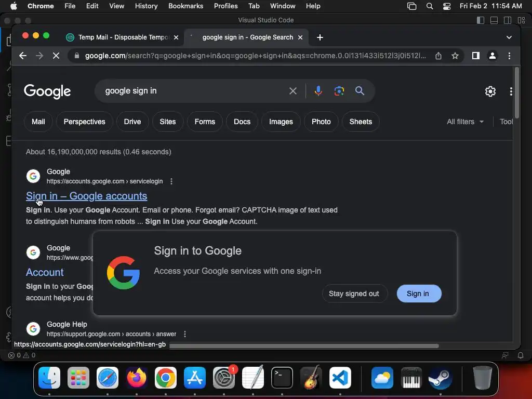This screenshot has width=532, height=399.
Task: Click the page's vertical scrollbar thumb
Action: pyautogui.click(x=517, y=92)
